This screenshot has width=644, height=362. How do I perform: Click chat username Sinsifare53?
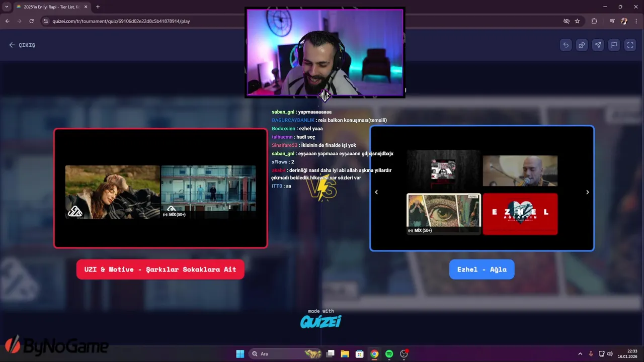pos(284,145)
